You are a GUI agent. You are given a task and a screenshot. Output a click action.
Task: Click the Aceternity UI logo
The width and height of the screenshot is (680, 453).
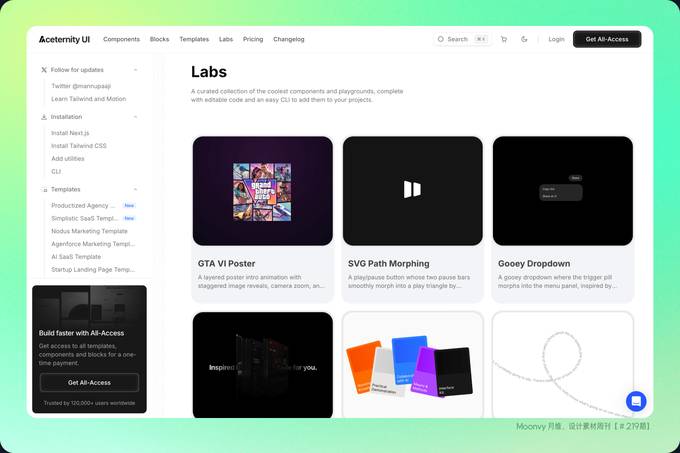64,39
